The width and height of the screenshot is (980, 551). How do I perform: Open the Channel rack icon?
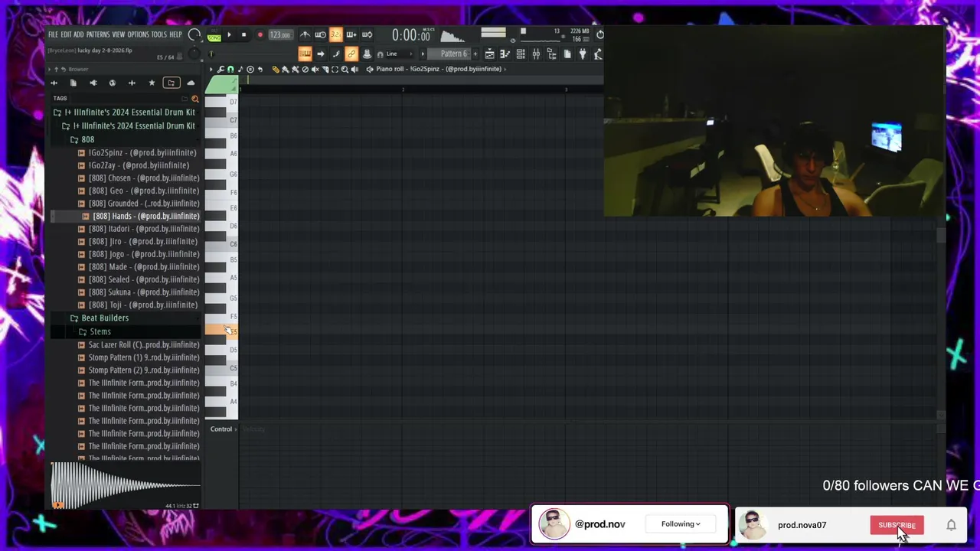tap(521, 54)
